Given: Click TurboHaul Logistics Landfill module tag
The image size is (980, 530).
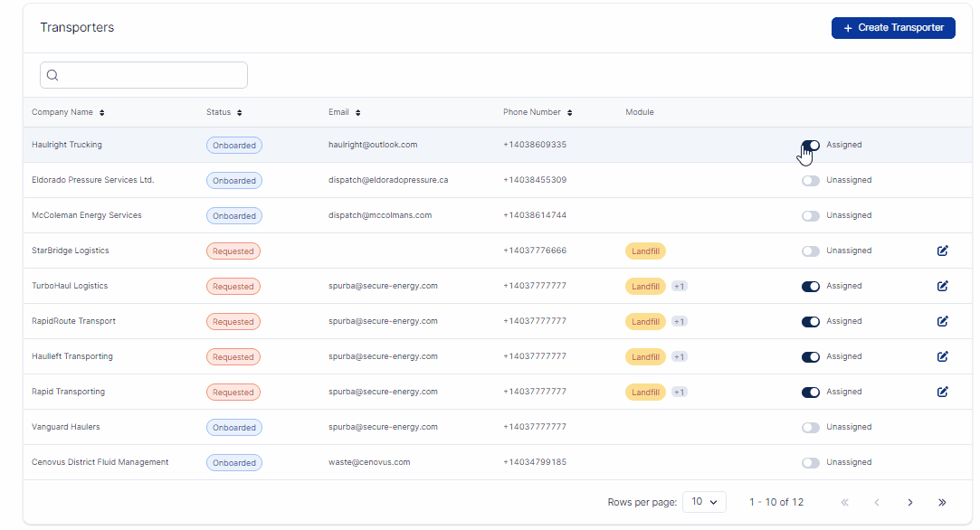Looking at the screenshot, I should [645, 286].
